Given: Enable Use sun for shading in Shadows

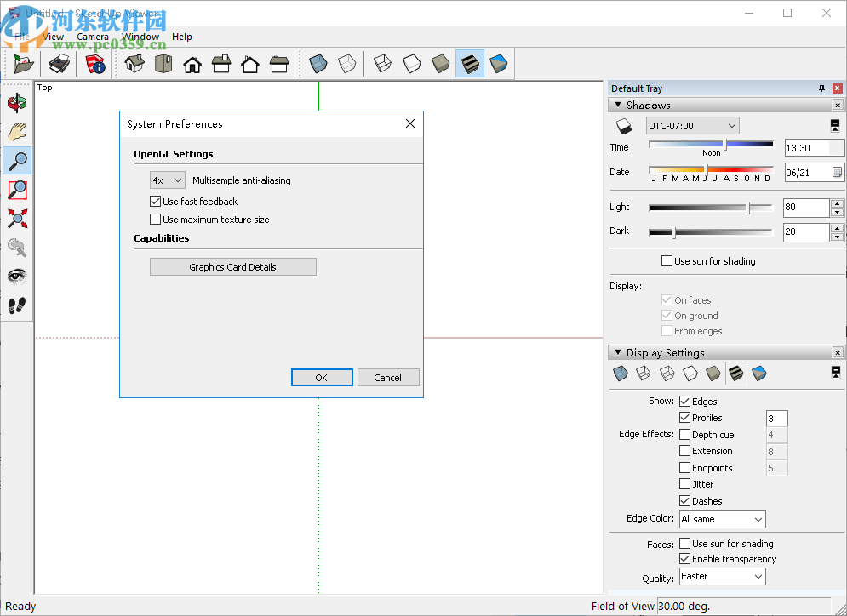Looking at the screenshot, I should 667,261.
